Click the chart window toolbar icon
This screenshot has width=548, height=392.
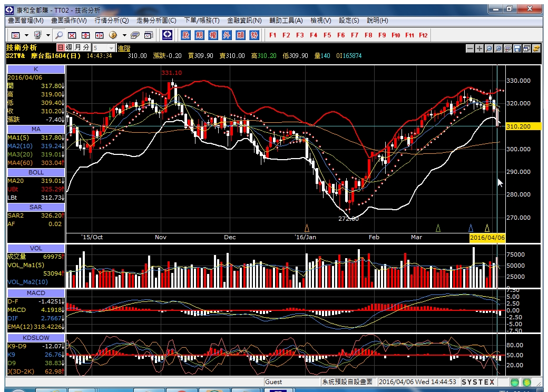click(x=149, y=35)
